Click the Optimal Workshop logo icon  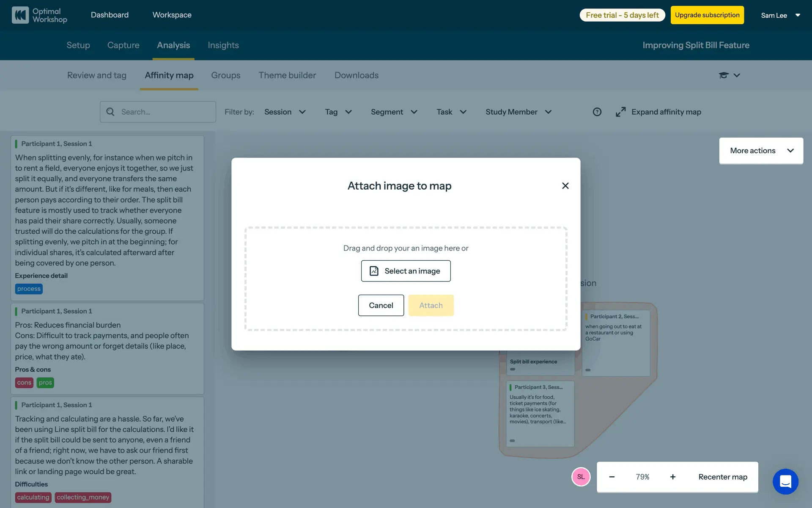click(20, 15)
